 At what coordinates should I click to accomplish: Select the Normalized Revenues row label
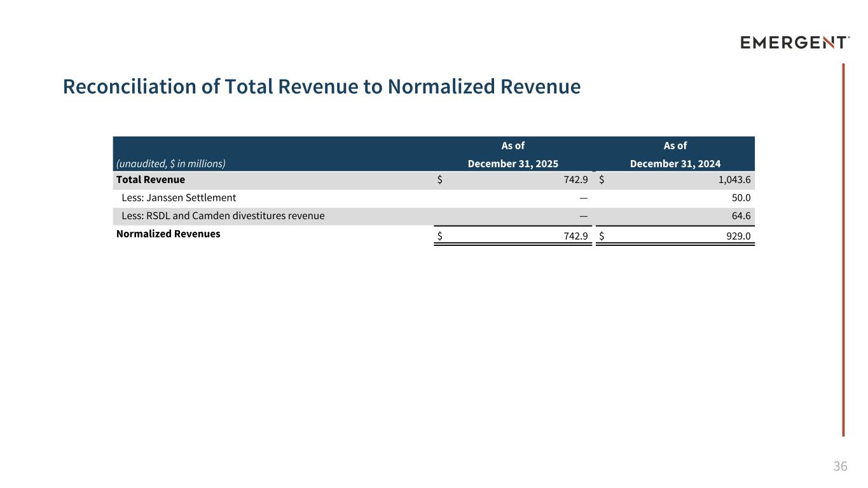168,234
